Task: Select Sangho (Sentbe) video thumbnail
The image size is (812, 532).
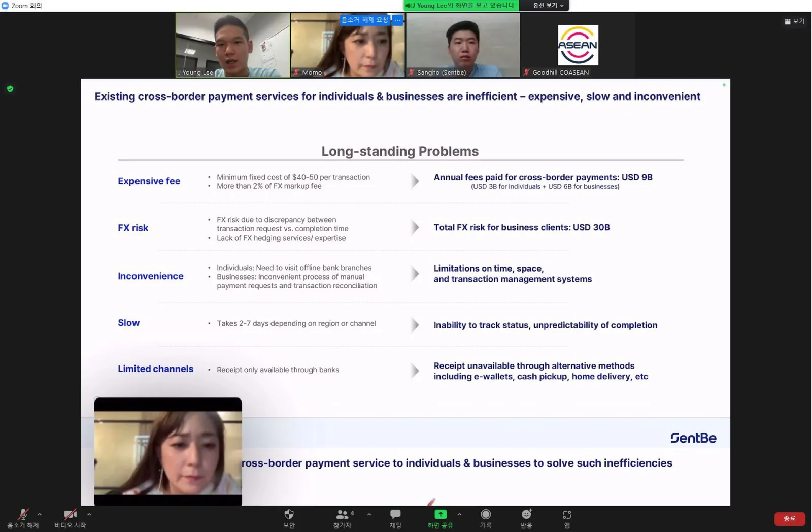Action: point(463,45)
